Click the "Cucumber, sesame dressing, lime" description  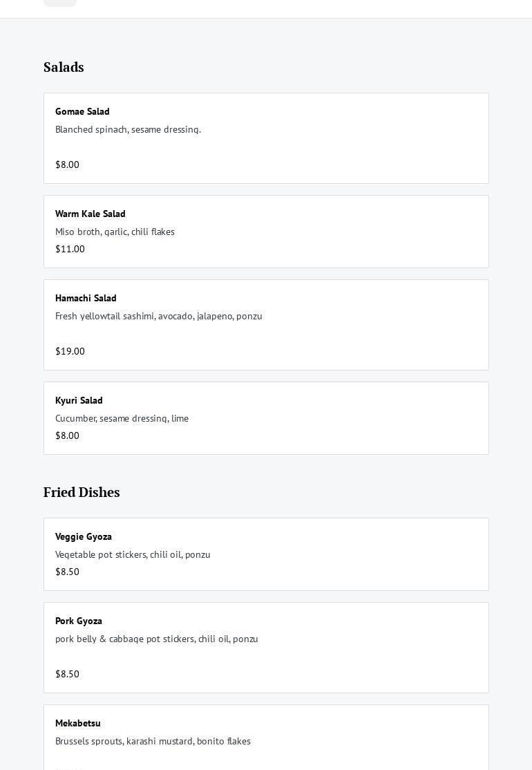pyautogui.click(x=122, y=418)
